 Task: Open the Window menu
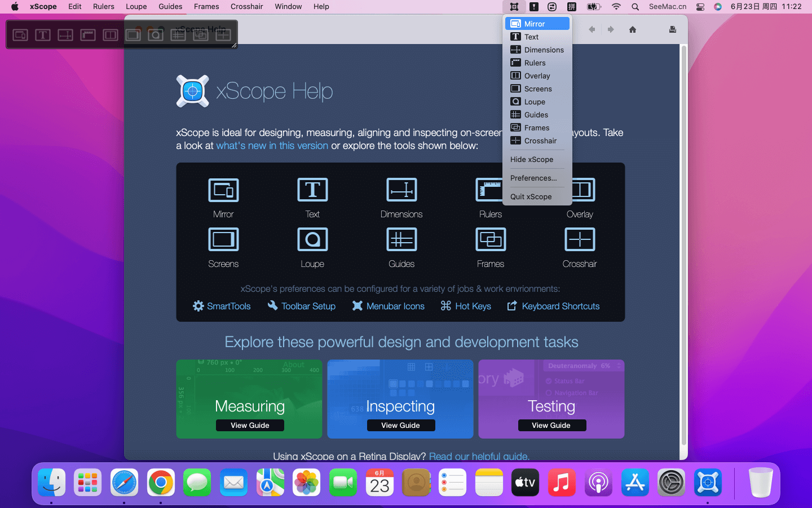click(288, 7)
